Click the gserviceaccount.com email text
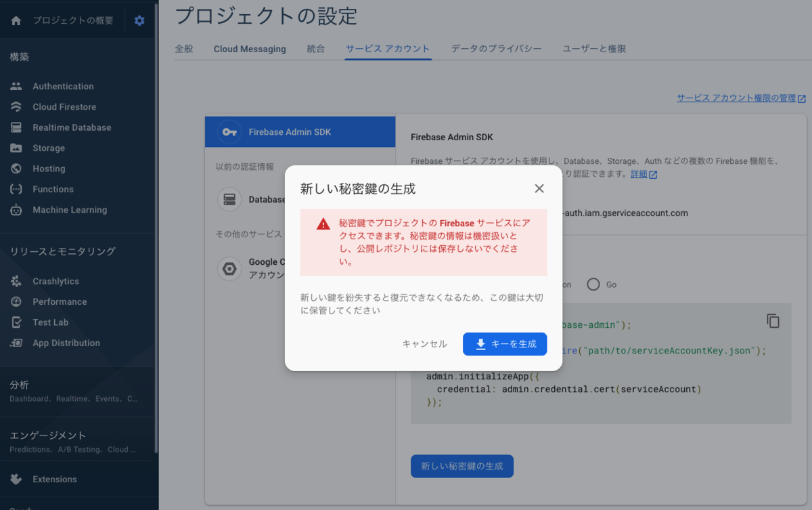 pos(625,213)
